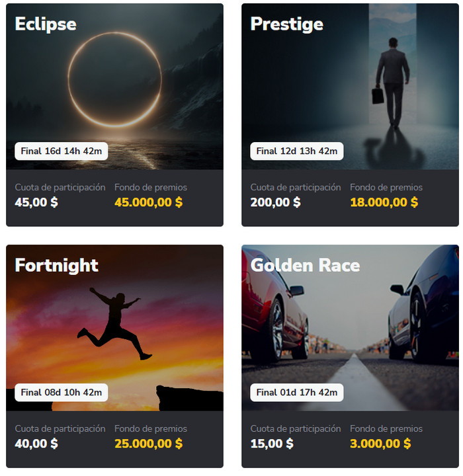Image resolution: width=463 pixels, height=476 pixels.
Task: Open the Golden Race tournament title
Action: coord(305,266)
